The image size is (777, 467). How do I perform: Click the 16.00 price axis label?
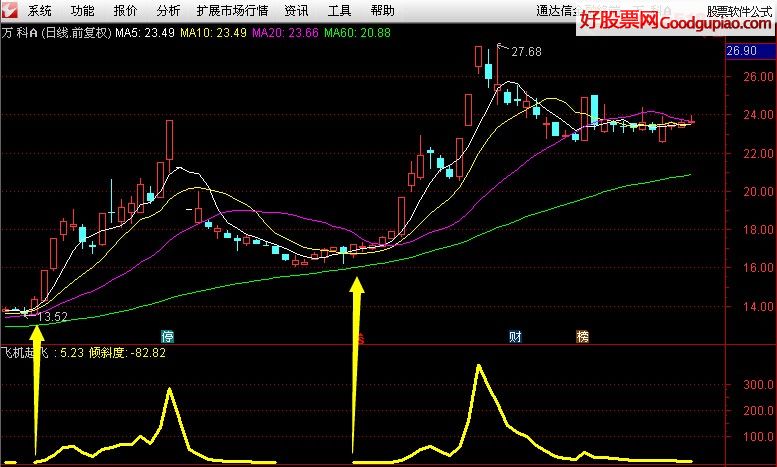[x=758, y=268]
